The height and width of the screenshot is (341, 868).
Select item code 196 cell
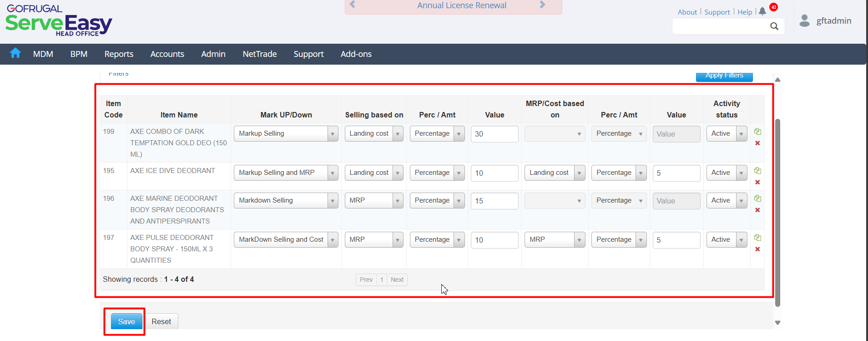[x=113, y=209]
